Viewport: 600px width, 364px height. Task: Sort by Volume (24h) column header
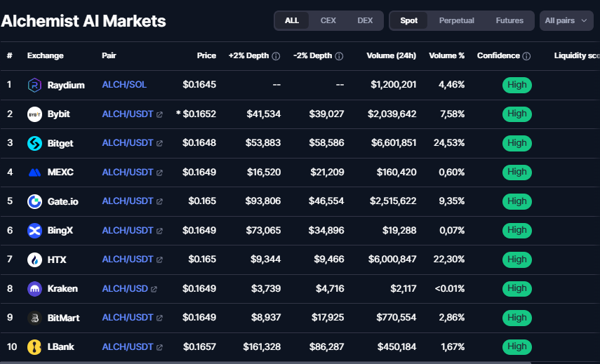[x=391, y=55]
